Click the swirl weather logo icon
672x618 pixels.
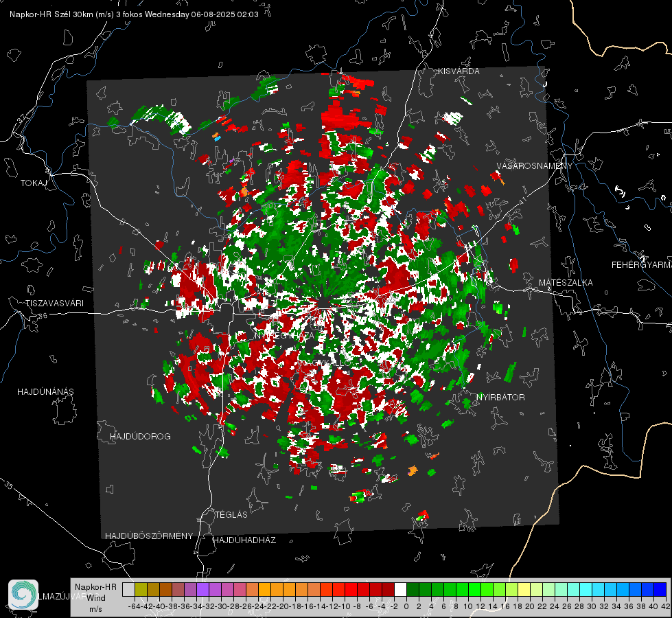click(x=23, y=595)
